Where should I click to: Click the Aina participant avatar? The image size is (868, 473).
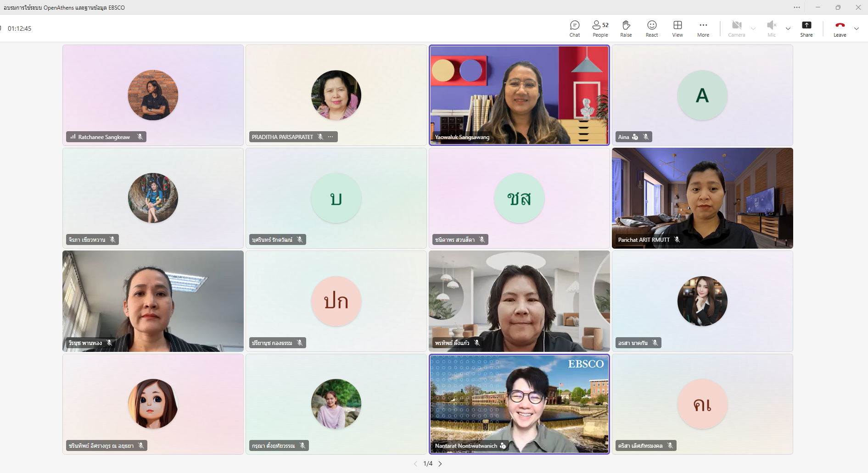702,95
